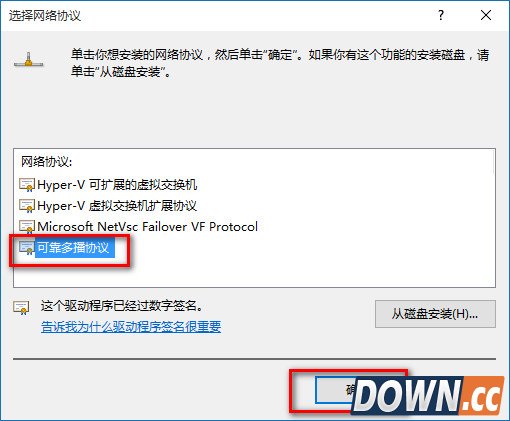Click the Microsoft NetVsc Failover protocol icon
Viewport: 510px width, 421px height.
[x=27, y=227]
